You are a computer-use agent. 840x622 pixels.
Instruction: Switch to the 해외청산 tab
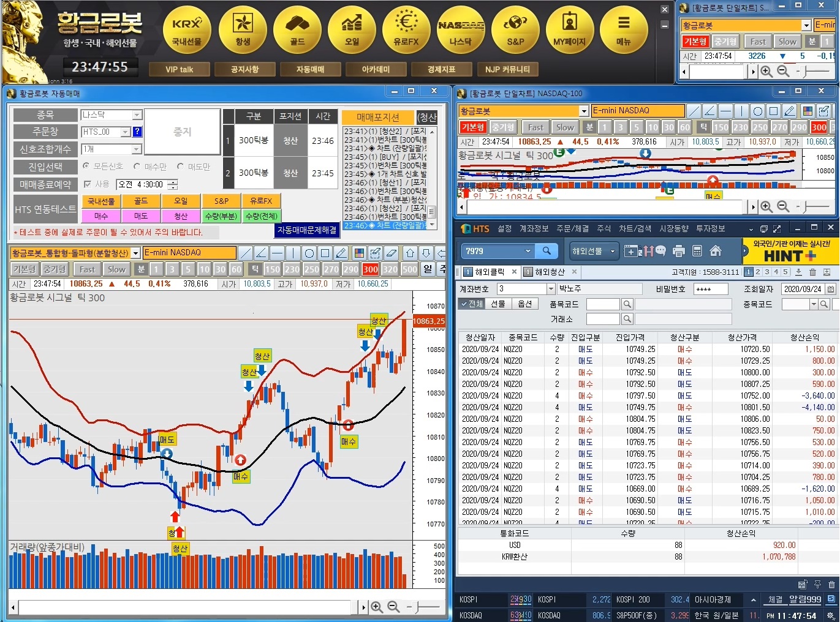click(x=550, y=272)
